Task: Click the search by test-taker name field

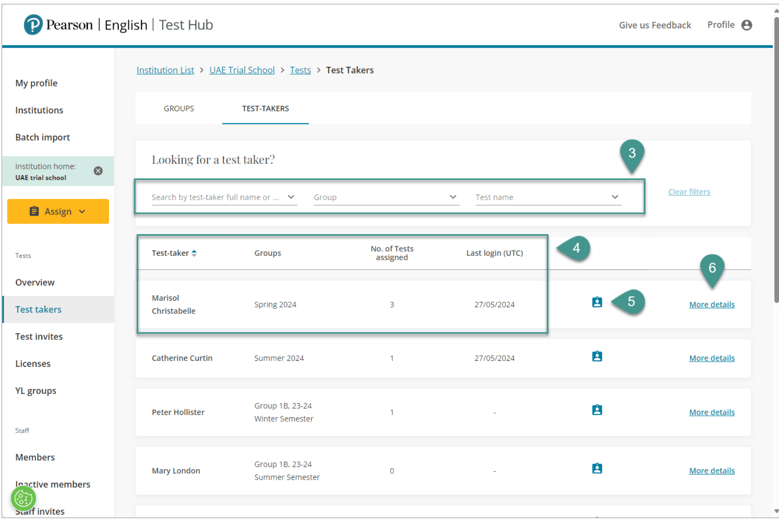Action: [x=215, y=197]
